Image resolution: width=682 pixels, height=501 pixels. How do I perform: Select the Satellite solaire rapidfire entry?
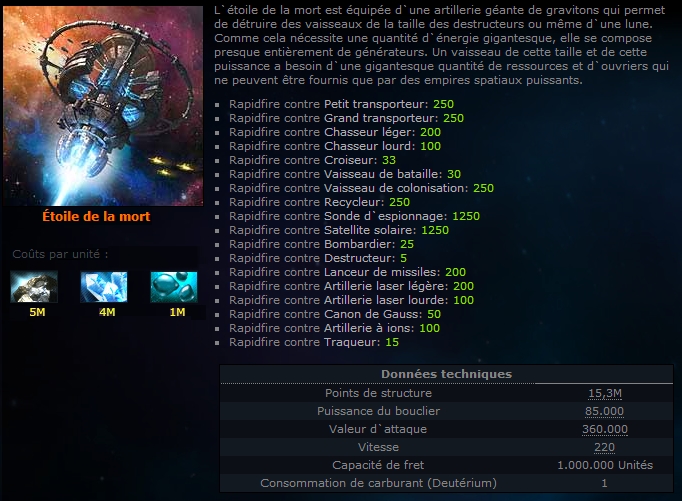[339, 230]
